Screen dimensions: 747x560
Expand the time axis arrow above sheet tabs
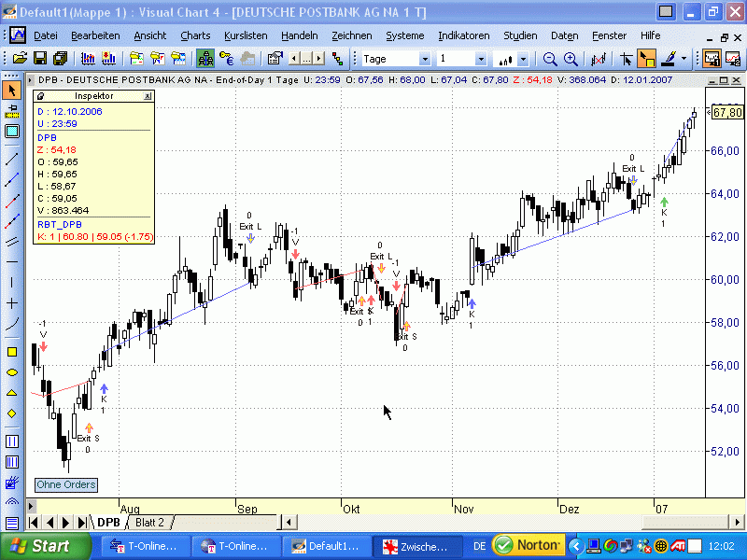(x=31, y=505)
